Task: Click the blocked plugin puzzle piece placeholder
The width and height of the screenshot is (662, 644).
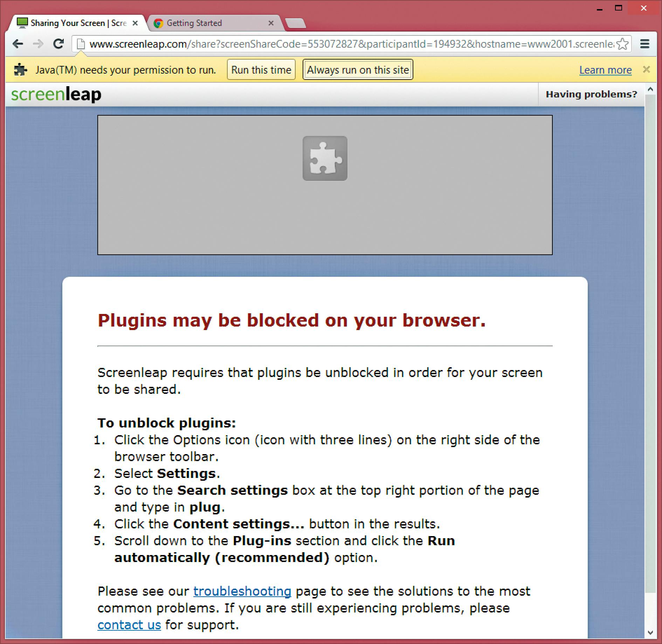Action: click(325, 158)
